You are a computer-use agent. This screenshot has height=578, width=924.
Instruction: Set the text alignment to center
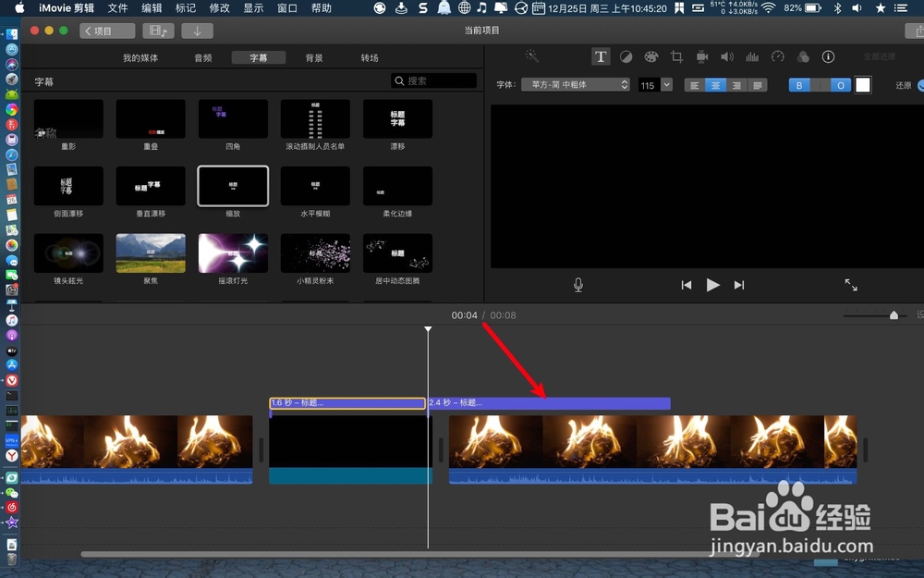(715, 85)
